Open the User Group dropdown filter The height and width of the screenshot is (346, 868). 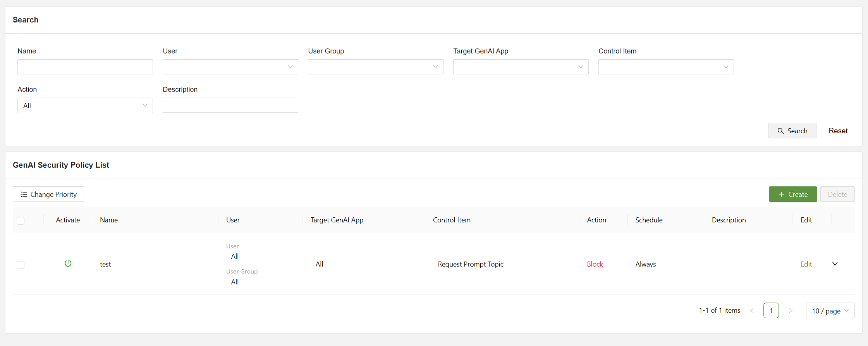pos(375,67)
